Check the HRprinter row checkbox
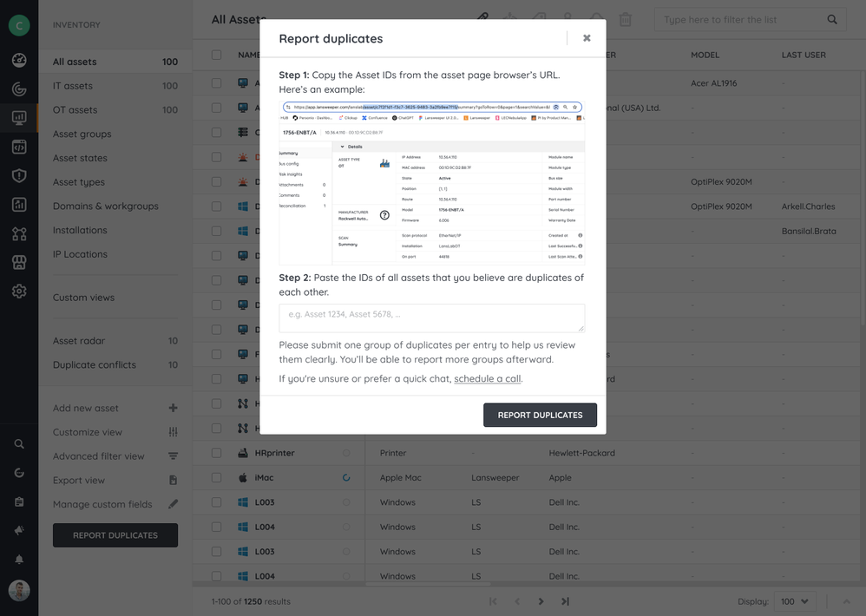The image size is (866, 616). [x=217, y=453]
